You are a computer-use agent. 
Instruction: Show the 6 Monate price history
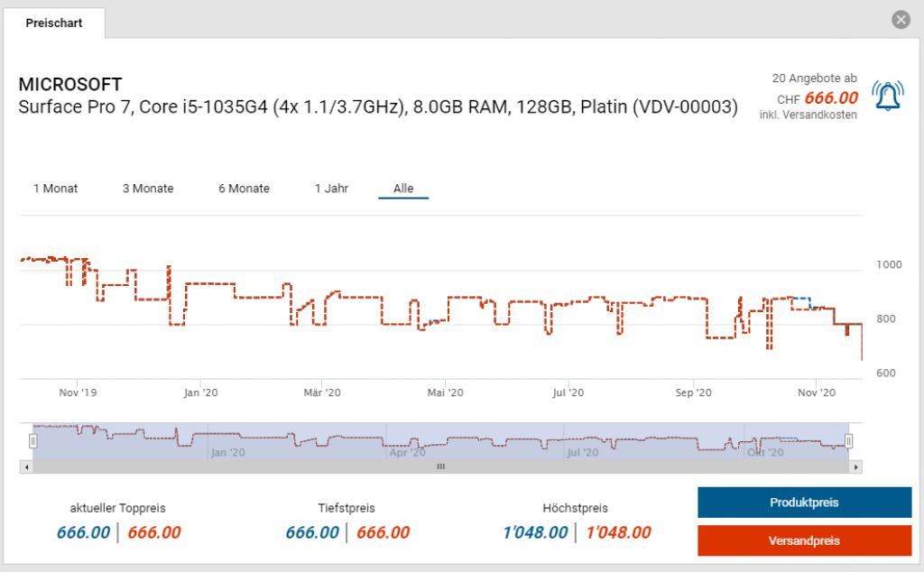tap(244, 189)
